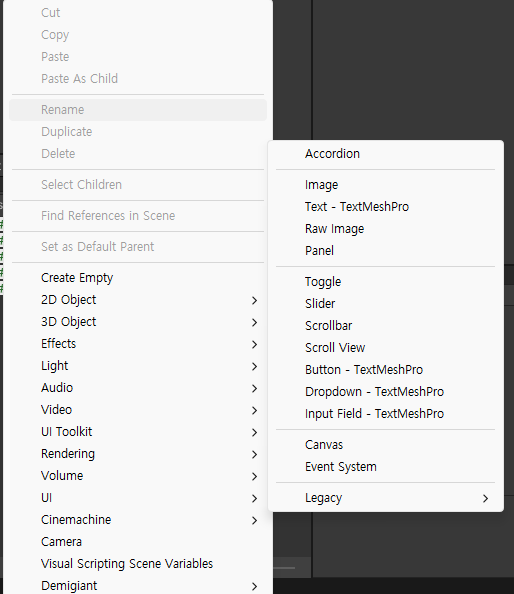514x594 pixels.
Task: Expand arrow next to Volume
Action: click(255, 476)
